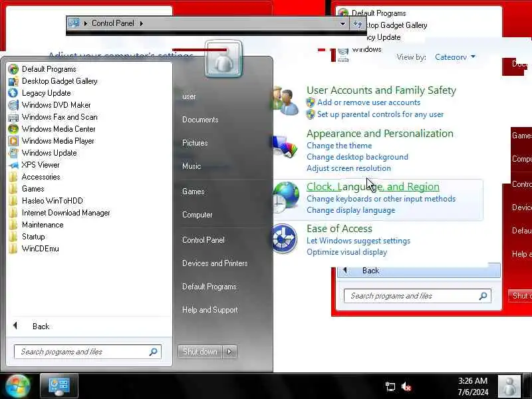Open the Legacy Update program icon
This screenshot has width=532, height=399.
click(13, 93)
